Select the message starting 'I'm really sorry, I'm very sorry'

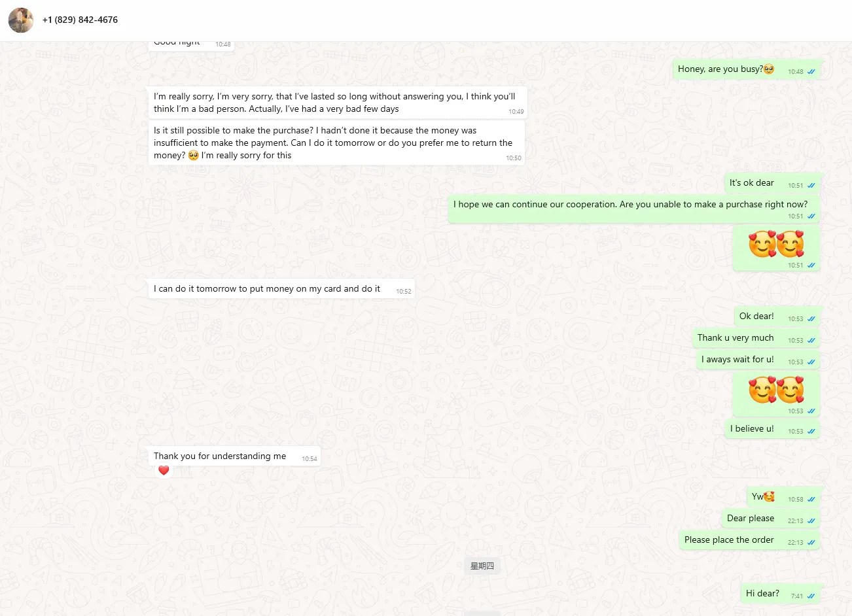point(338,103)
